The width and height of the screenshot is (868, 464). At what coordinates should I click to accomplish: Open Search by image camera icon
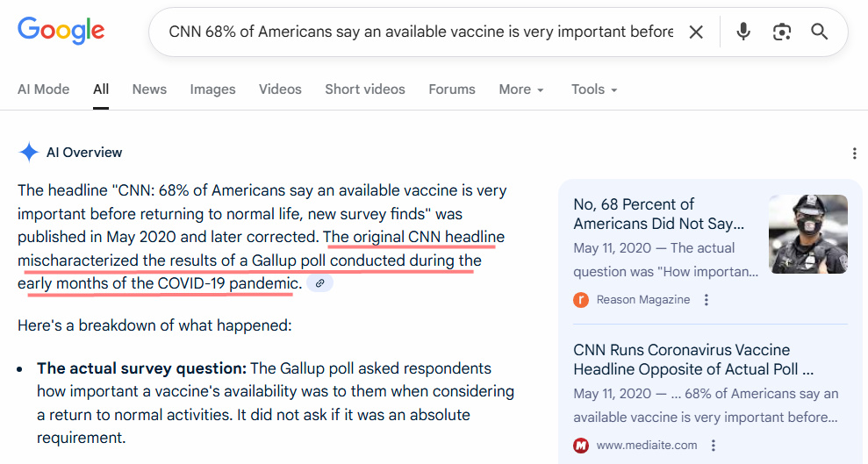781,32
